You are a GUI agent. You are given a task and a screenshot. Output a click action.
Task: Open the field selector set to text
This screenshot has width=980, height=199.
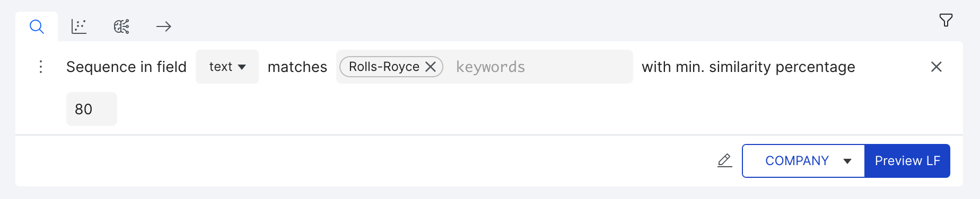(227, 67)
